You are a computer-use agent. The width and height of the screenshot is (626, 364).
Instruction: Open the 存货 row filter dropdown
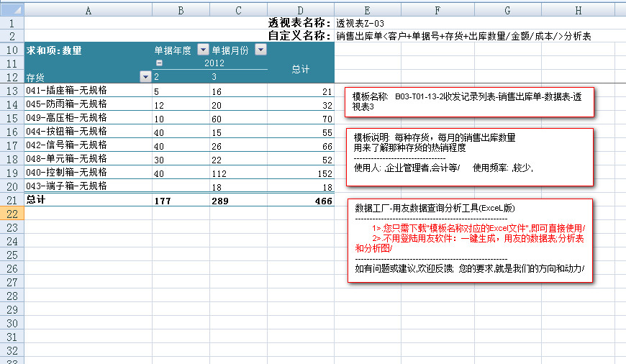tap(145, 76)
